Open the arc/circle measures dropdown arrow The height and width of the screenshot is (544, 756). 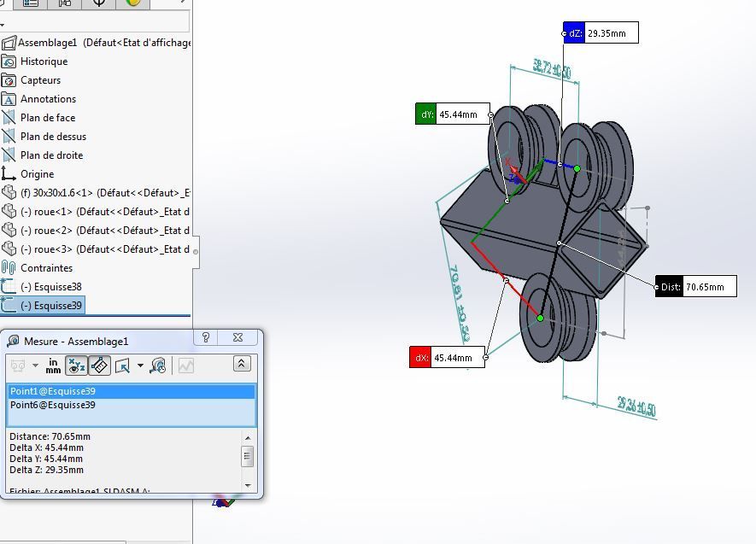coord(36,366)
